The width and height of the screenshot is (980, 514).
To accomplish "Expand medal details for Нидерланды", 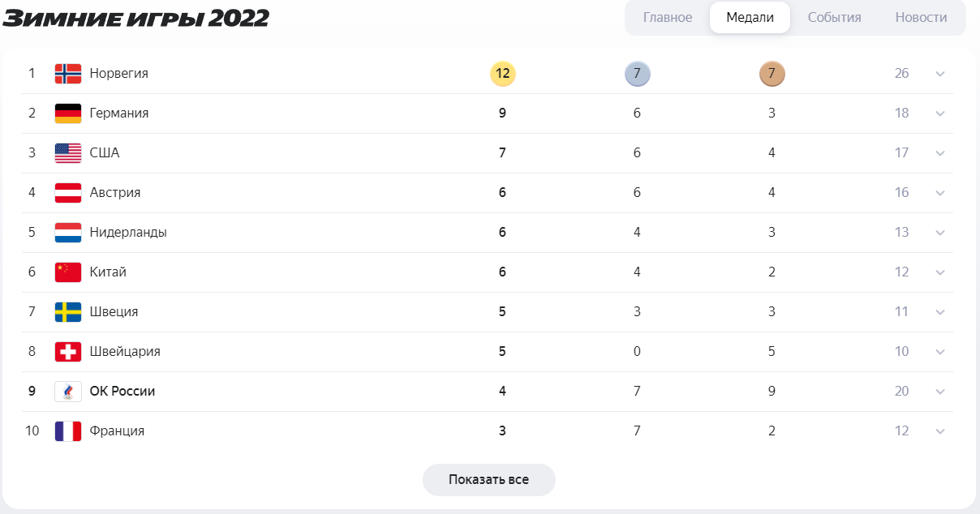I will click(x=940, y=233).
